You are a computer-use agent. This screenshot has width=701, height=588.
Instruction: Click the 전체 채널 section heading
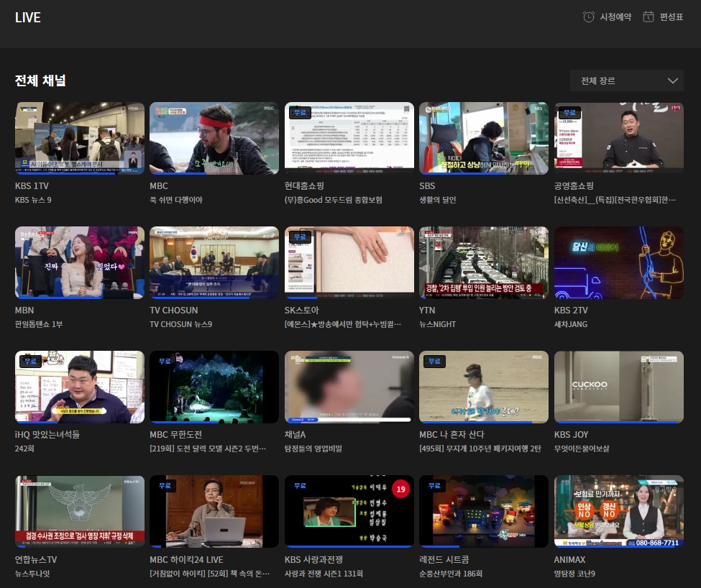pyautogui.click(x=40, y=81)
